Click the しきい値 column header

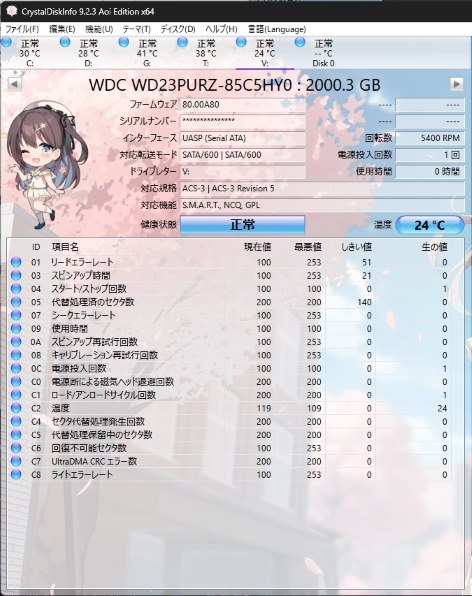pyautogui.click(x=356, y=247)
